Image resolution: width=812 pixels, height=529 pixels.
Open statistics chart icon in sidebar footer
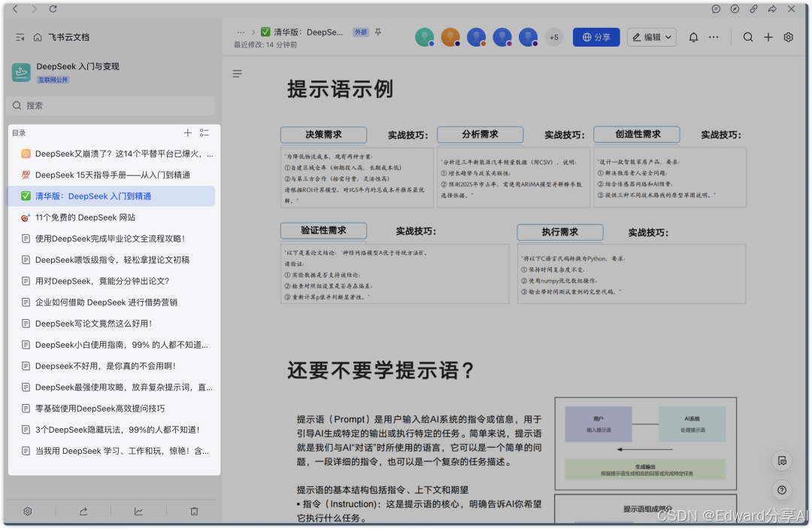139,512
